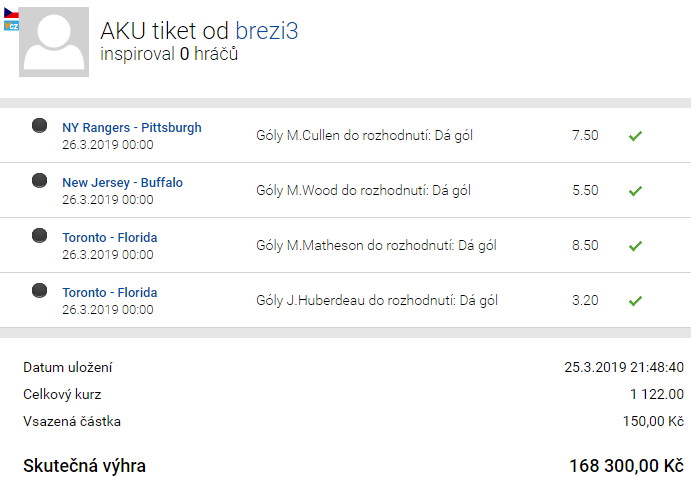Open the brezi3 user avatar

54,42
